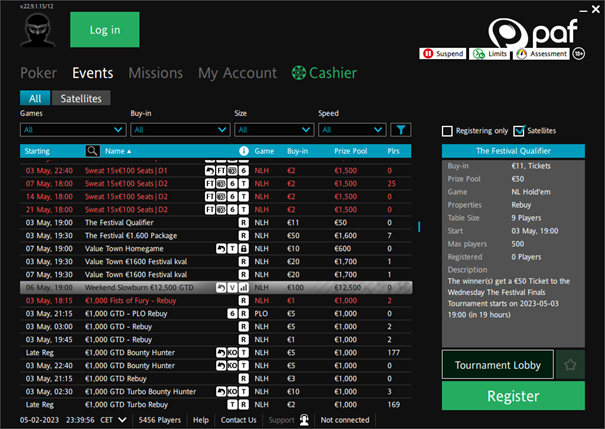Enable the Registering only checkbox
605x429 pixels.
point(448,131)
